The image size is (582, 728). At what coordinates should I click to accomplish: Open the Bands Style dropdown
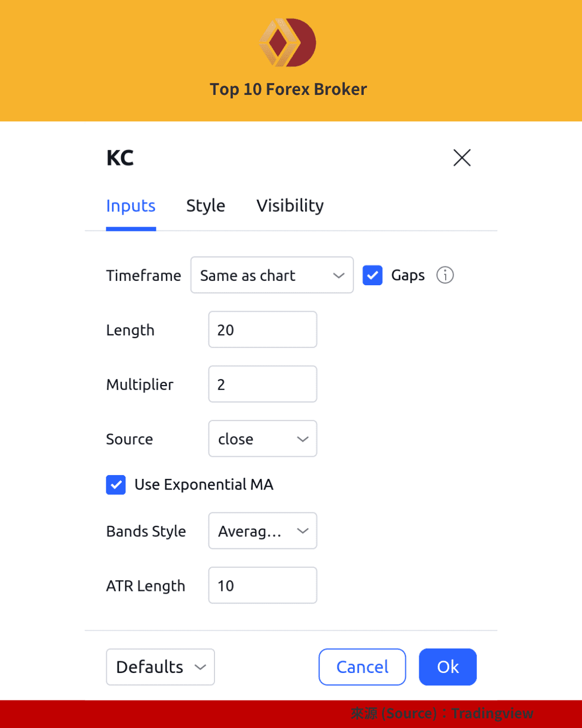[x=262, y=531]
